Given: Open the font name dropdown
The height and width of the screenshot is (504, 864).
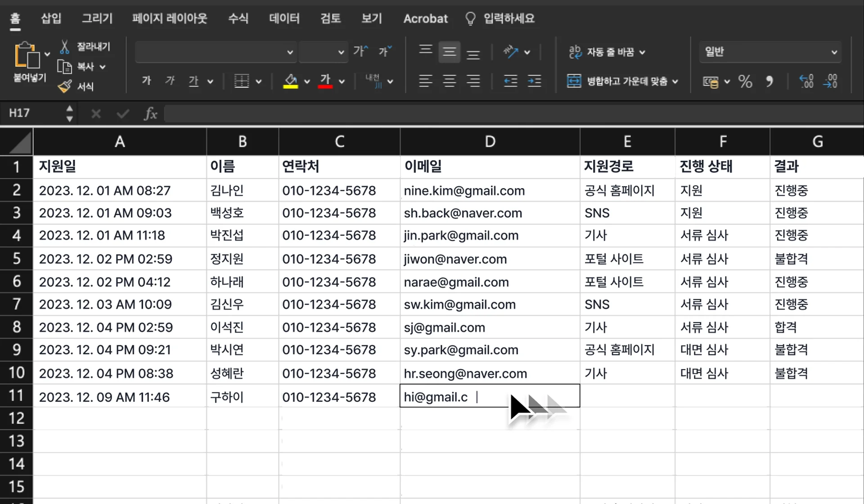Looking at the screenshot, I should (x=291, y=52).
